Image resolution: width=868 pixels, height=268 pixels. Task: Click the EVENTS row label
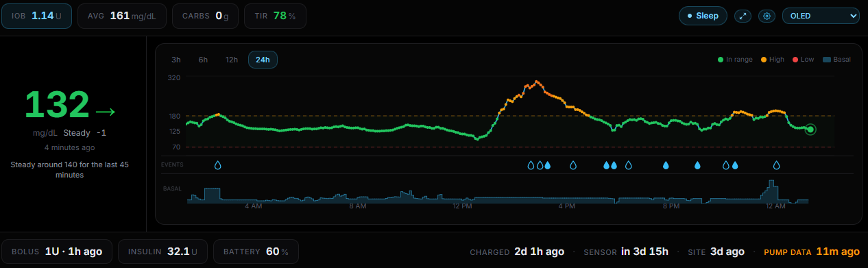pyautogui.click(x=172, y=165)
